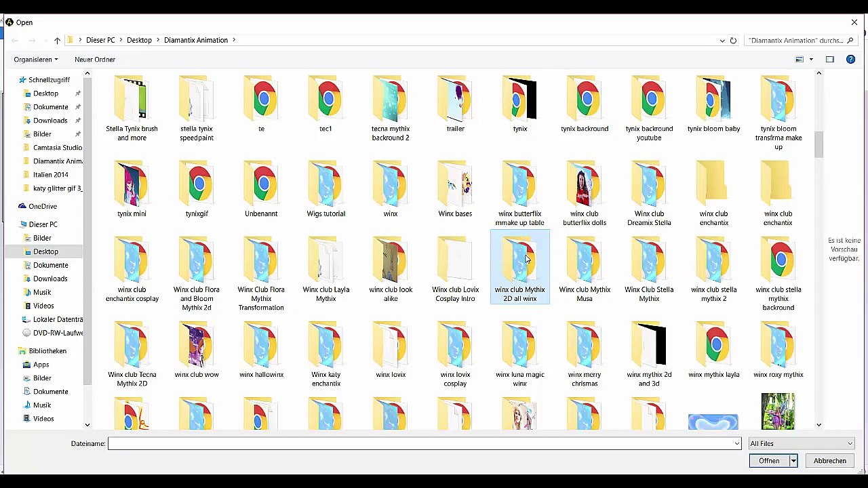Open the 'stella tynix speedpaint' folder
Viewport: 868px width, 488px height.
[x=197, y=108]
